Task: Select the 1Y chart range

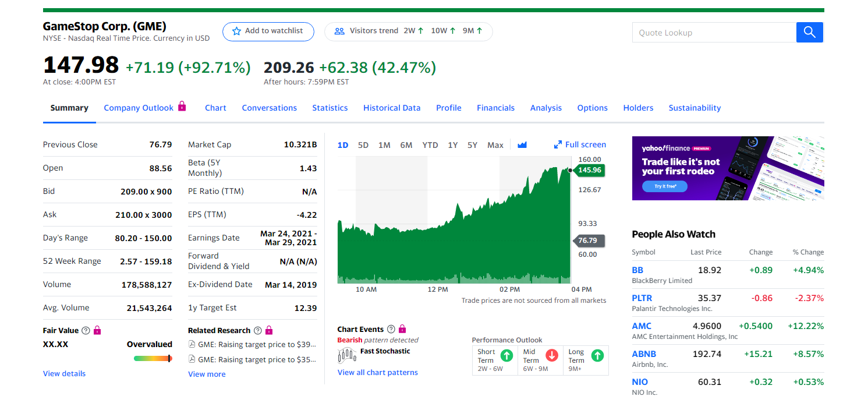Action: coord(453,145)
